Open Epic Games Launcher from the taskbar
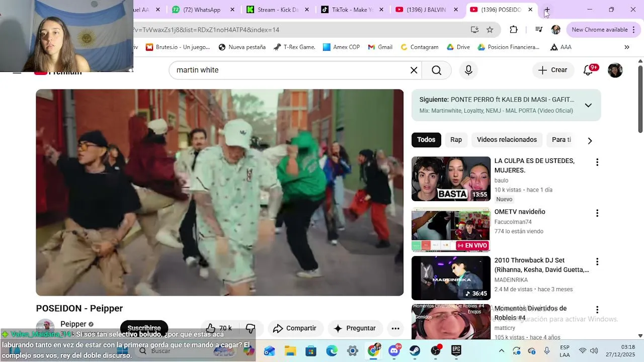The image size is (644, 362). (456, 351)
